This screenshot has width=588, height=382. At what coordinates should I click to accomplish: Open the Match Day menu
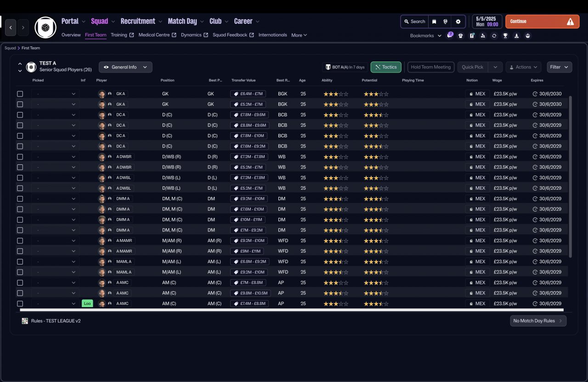coord(186,21)
